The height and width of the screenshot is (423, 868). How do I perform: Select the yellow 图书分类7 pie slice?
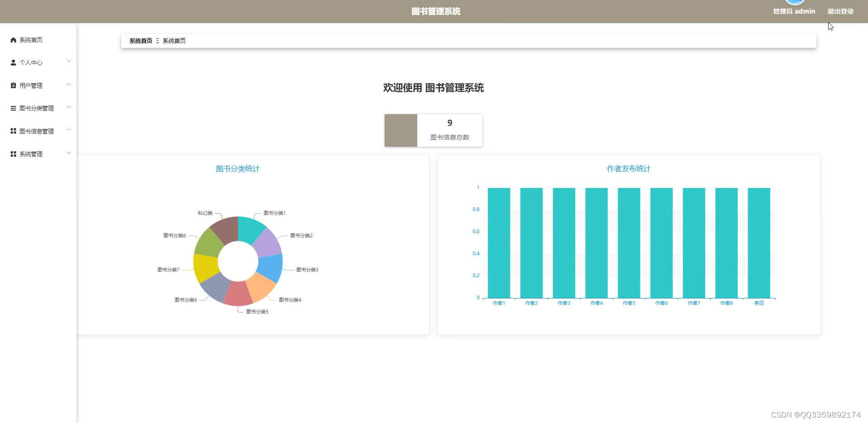205,267
